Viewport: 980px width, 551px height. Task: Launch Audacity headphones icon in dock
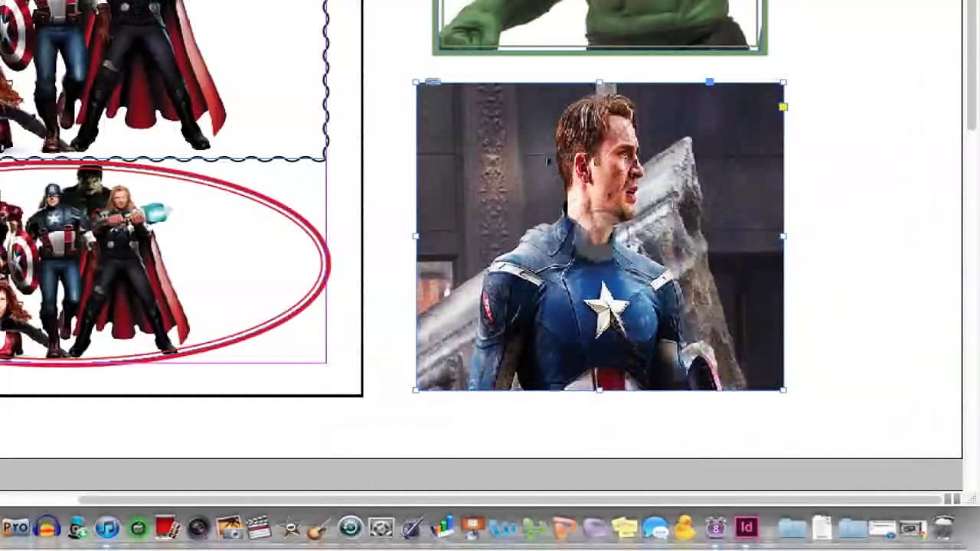pos(47,527)
